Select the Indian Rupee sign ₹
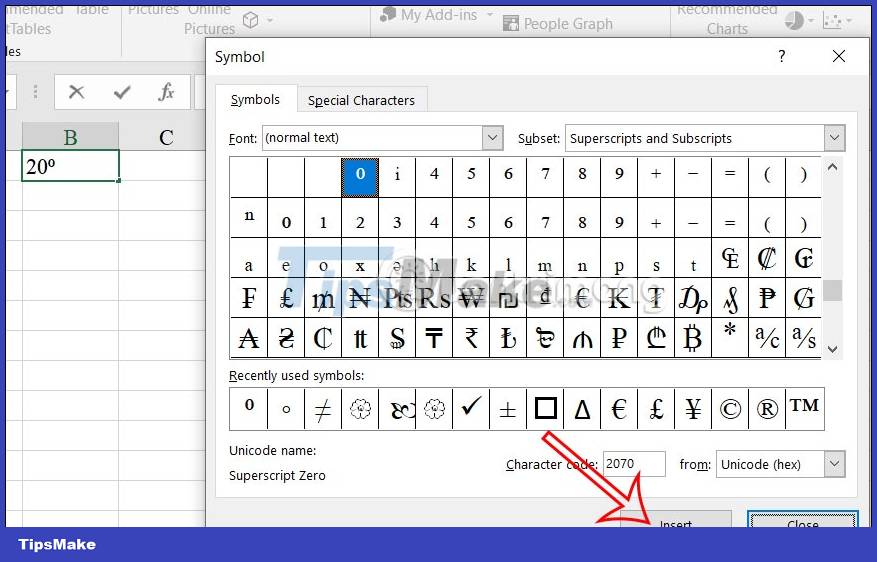This screenshot has height=562, width=877. pyautogui.click(x=471, y=338)
